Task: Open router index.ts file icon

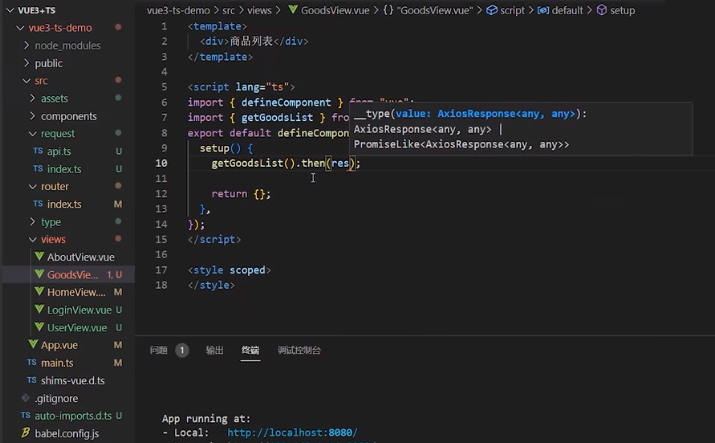Action: tap(38, 204)
